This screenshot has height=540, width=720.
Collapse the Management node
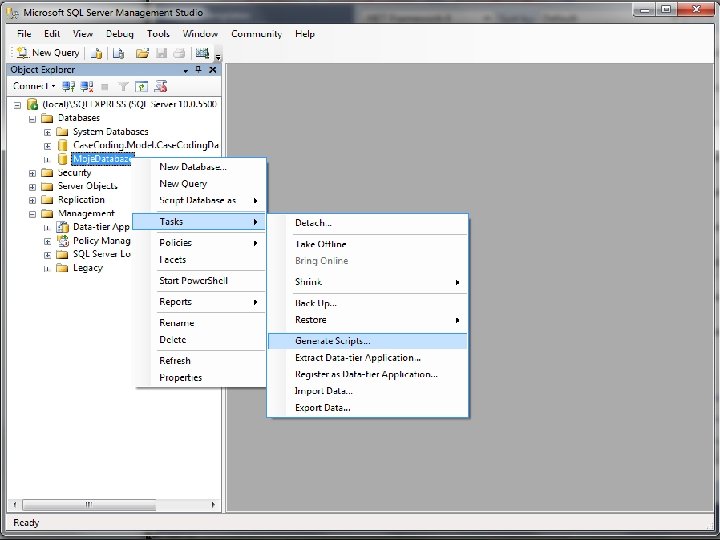(32, 214)
